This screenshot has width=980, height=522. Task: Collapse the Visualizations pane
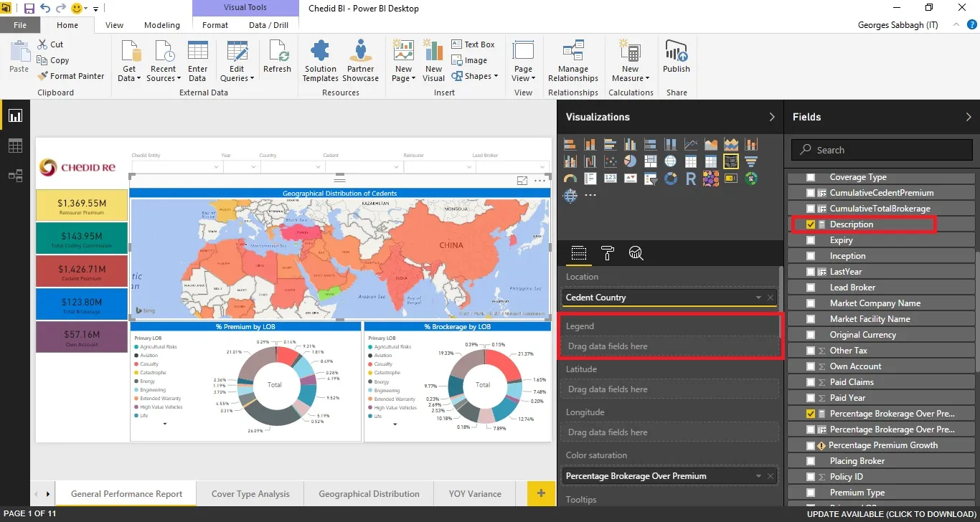click(x=772, y=117)
